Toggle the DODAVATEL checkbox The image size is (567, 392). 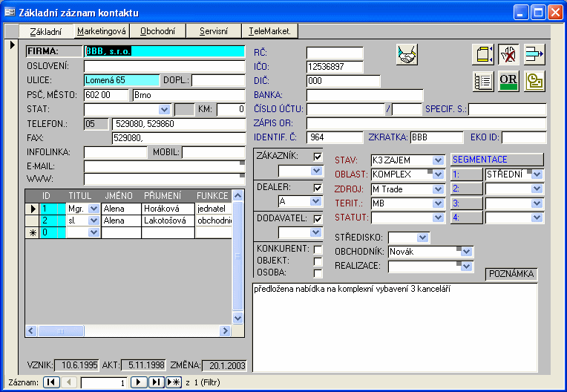pos(318,219)
